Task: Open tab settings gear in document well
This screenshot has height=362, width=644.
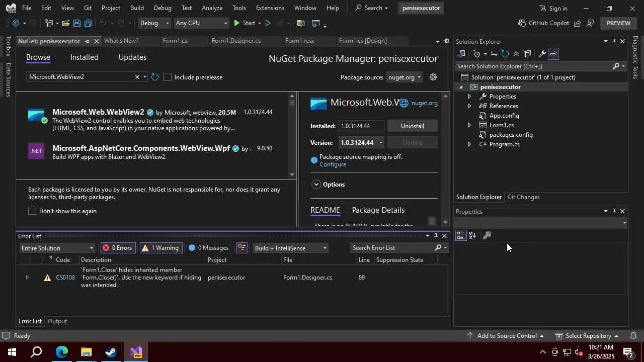Action: (447, 41)
